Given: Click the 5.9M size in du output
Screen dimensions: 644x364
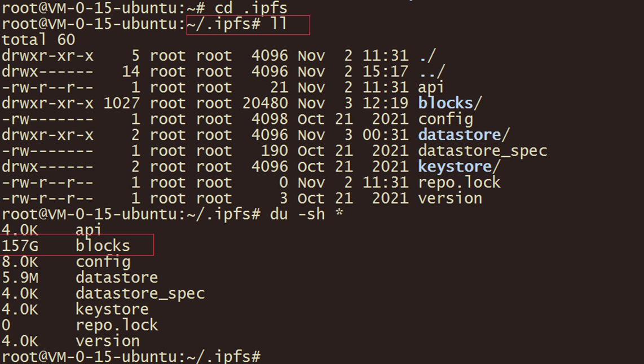Looking at the screenshot, I should [20, 278].
